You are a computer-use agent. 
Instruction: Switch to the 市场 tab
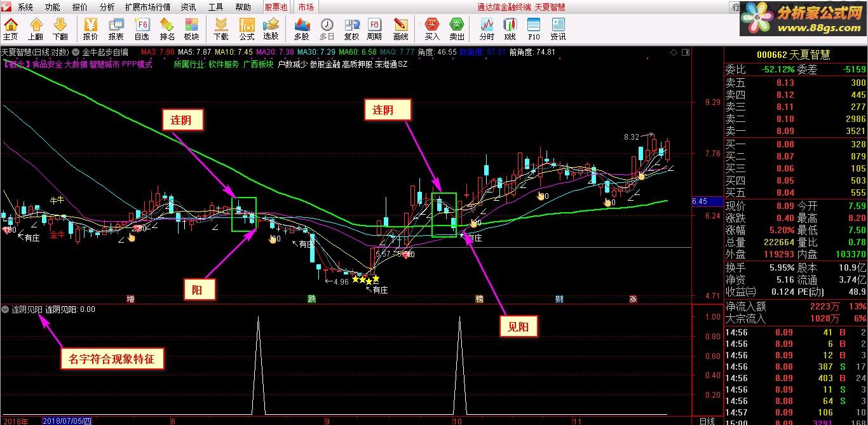(306, 8)
